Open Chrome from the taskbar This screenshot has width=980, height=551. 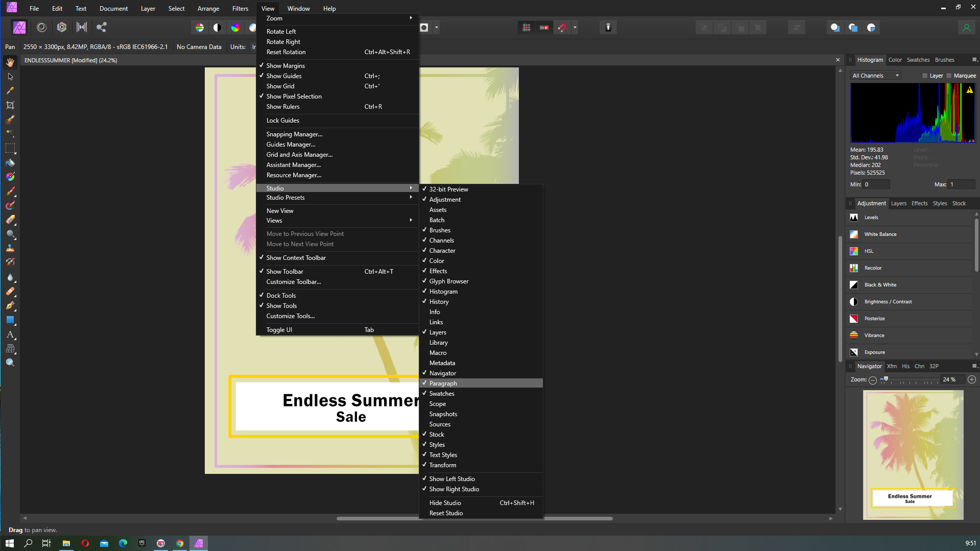tap(180, 543)
